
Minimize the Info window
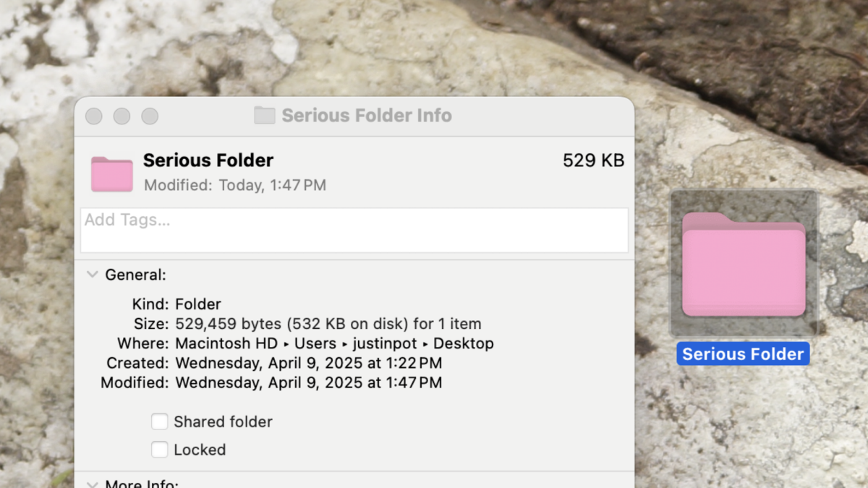[122, 116]
